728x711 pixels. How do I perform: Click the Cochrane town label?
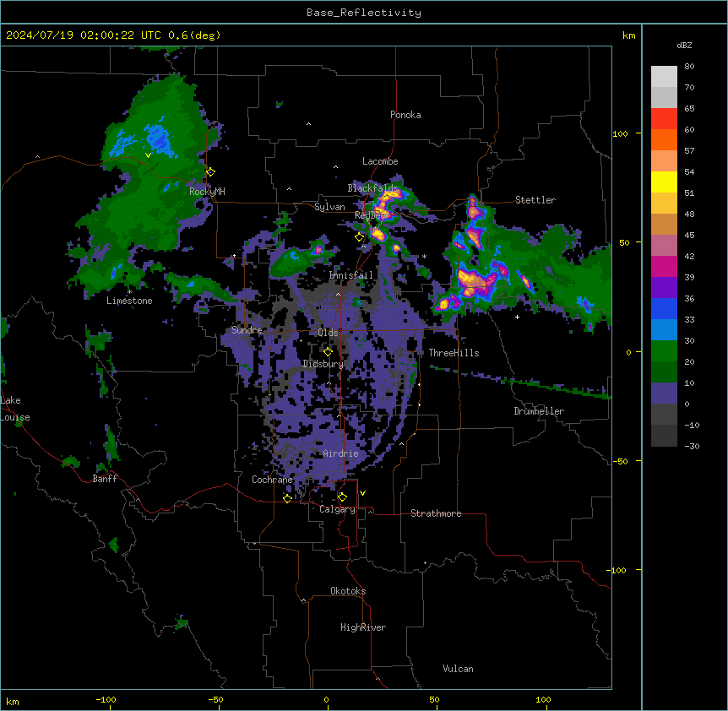(x=272, y=480)
